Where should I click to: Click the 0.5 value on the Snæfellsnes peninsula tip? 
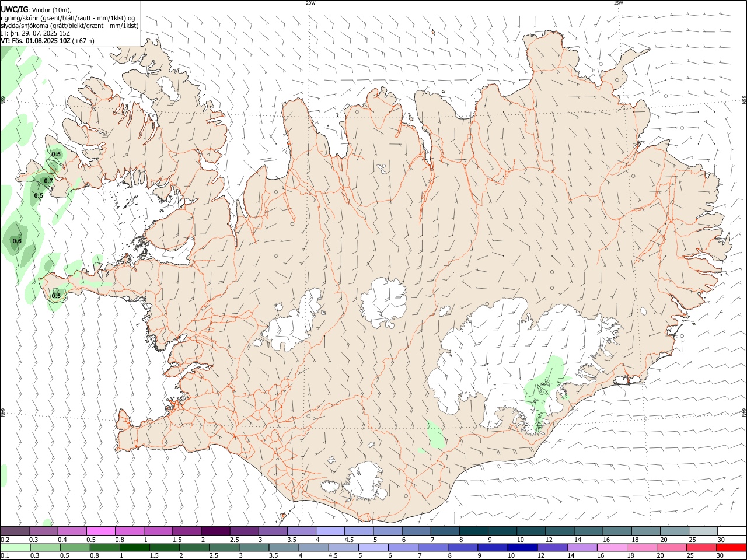click(x=56, y=296)
